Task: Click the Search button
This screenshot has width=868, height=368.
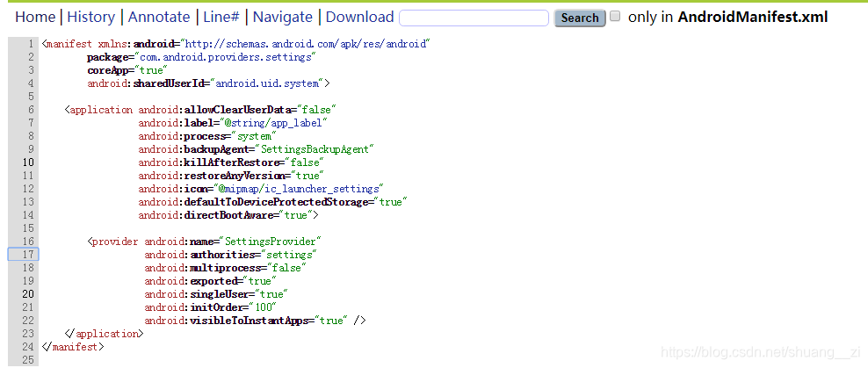Action: pyautogui.click(x=580, y=18)
